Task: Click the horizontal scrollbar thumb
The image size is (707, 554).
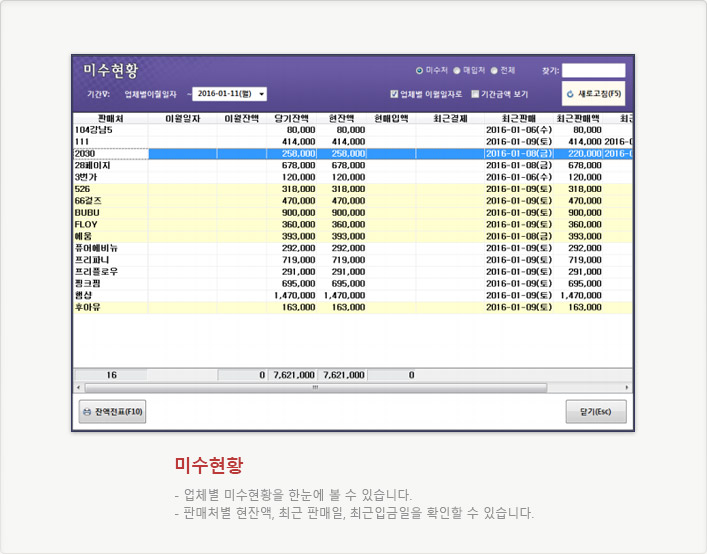Action: (315, 387)
